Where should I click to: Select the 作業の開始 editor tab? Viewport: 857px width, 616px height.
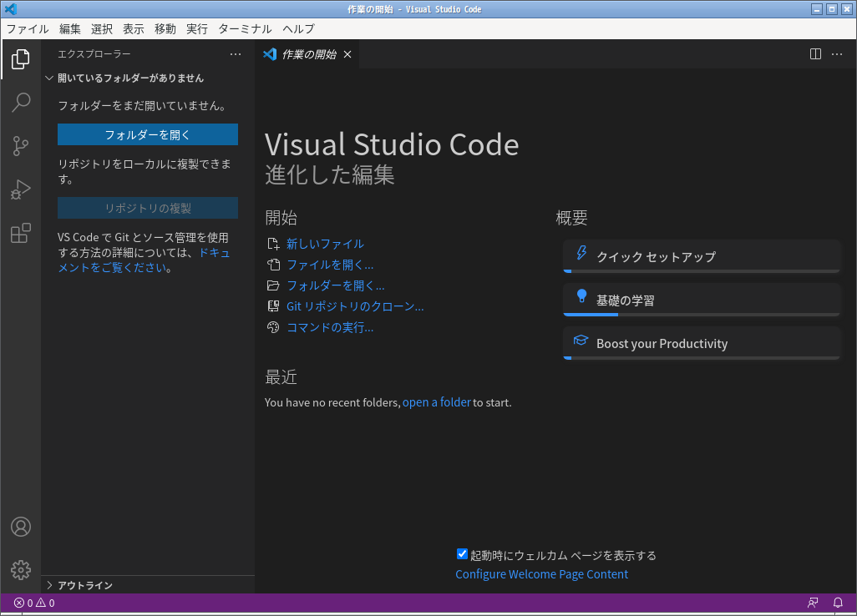pos(307,54)
